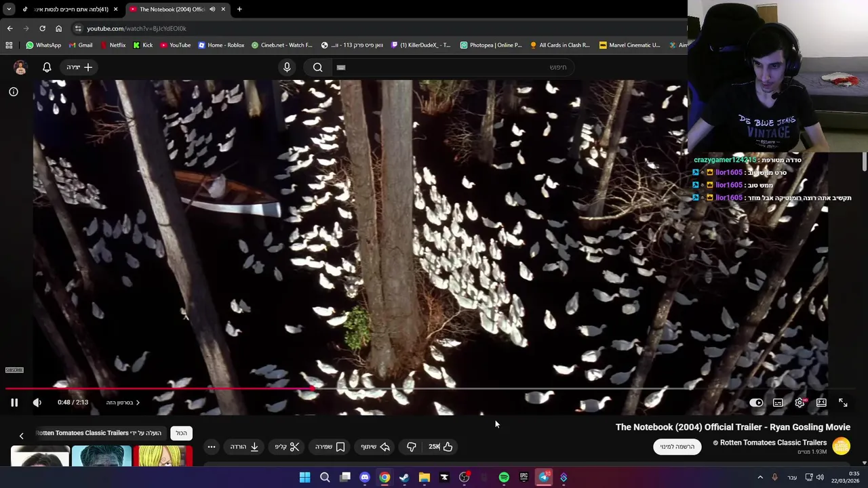
Task: Open the info icon beside the video
Action: point(14,91)
